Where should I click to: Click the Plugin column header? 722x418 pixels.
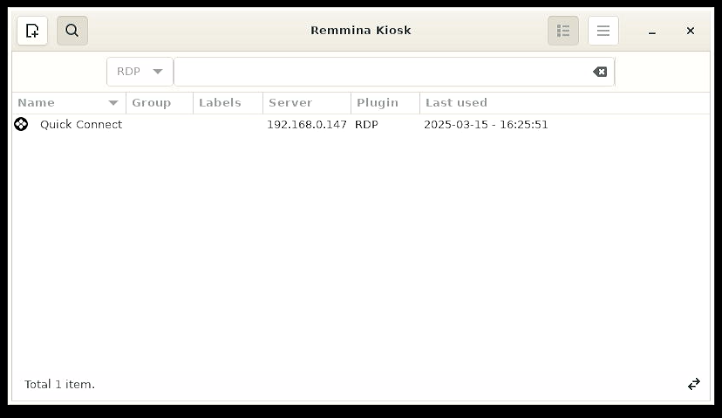(384, 103)
